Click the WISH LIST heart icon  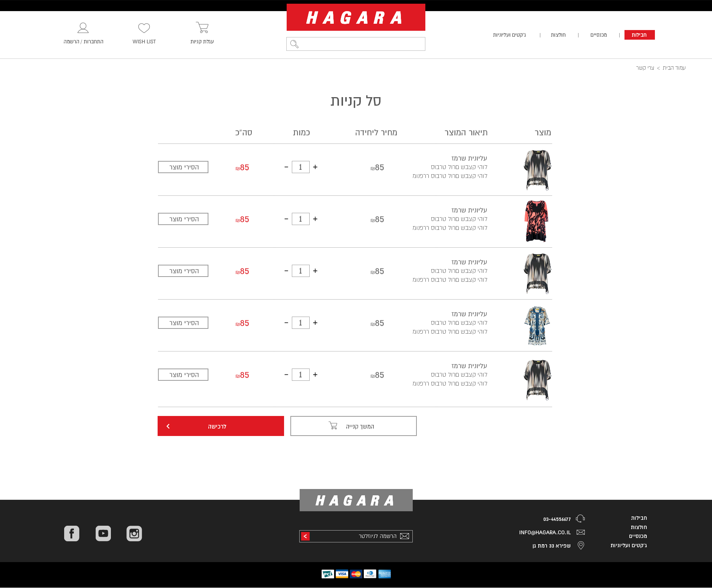[144, 28]
